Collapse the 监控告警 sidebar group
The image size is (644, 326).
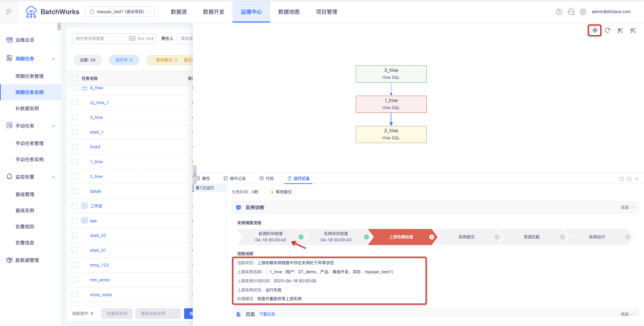tap(53, 177)
